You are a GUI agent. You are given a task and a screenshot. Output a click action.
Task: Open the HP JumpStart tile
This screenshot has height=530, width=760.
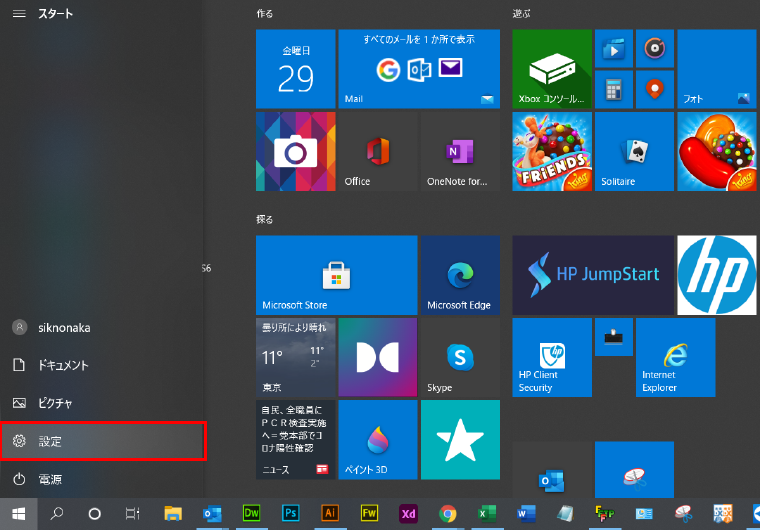pos(593,275)
